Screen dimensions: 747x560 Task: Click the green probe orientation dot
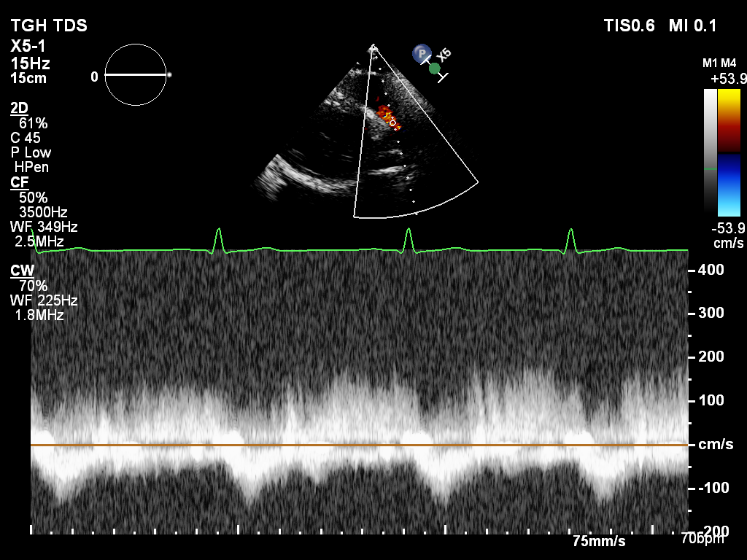(435, 69)
